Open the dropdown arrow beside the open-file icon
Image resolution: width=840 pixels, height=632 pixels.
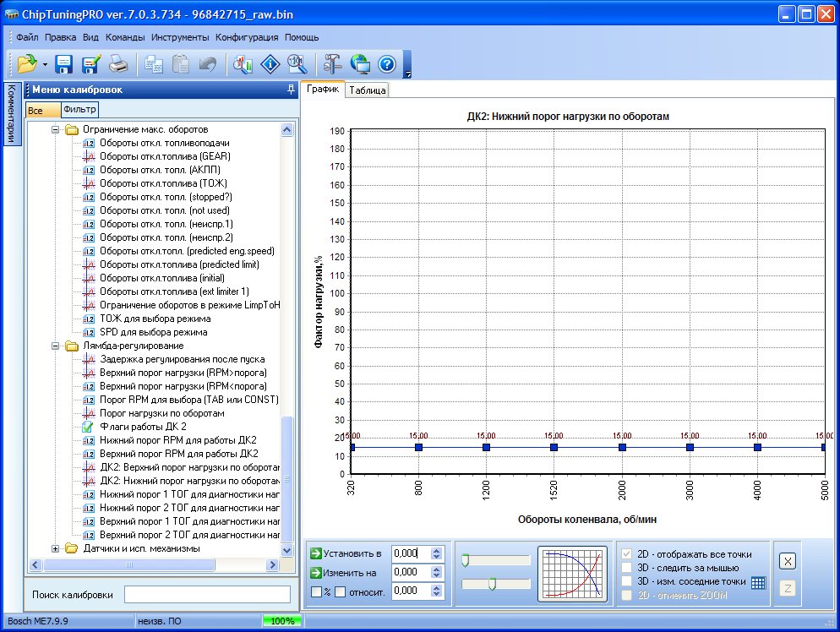click(45, 64)
